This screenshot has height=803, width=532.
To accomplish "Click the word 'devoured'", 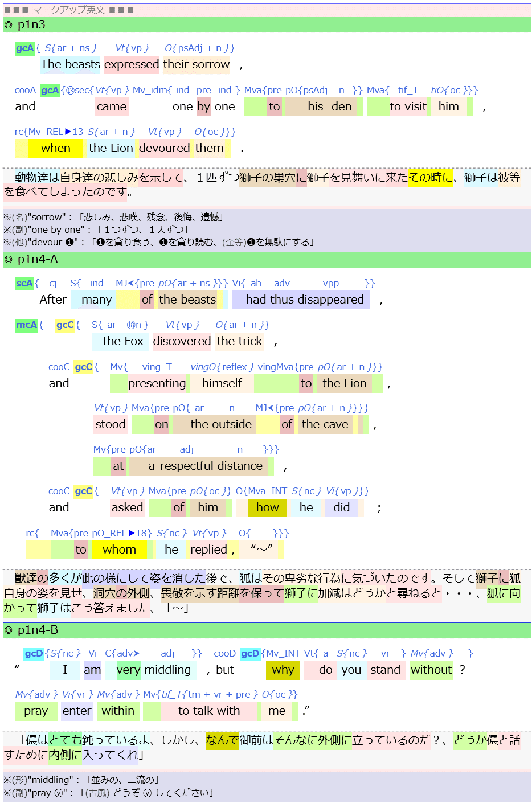I will (x=165, y=148).
